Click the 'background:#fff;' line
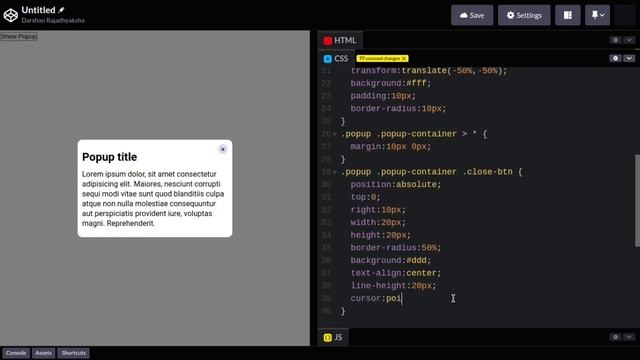Image resolution: width=640 pixels, height=360 pixels. 391,83
